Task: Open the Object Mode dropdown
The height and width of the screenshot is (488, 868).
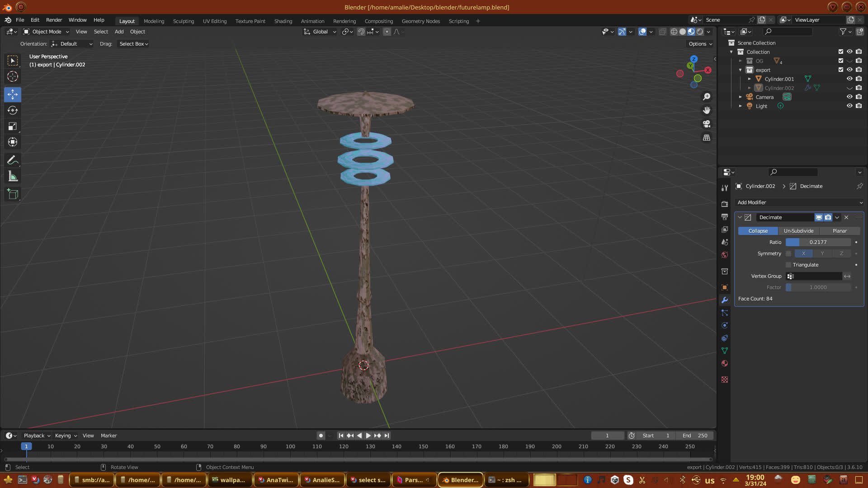Action: pyautogui.click(x=46, y=32)
